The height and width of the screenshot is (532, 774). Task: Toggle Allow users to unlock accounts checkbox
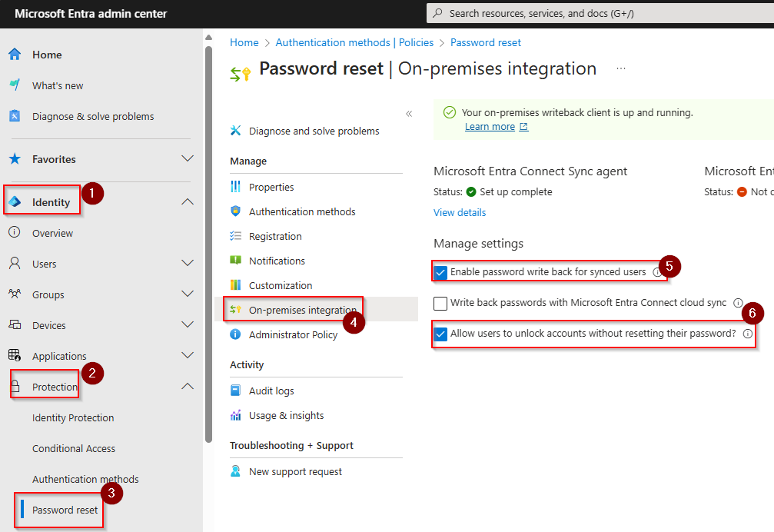point(440,334)
